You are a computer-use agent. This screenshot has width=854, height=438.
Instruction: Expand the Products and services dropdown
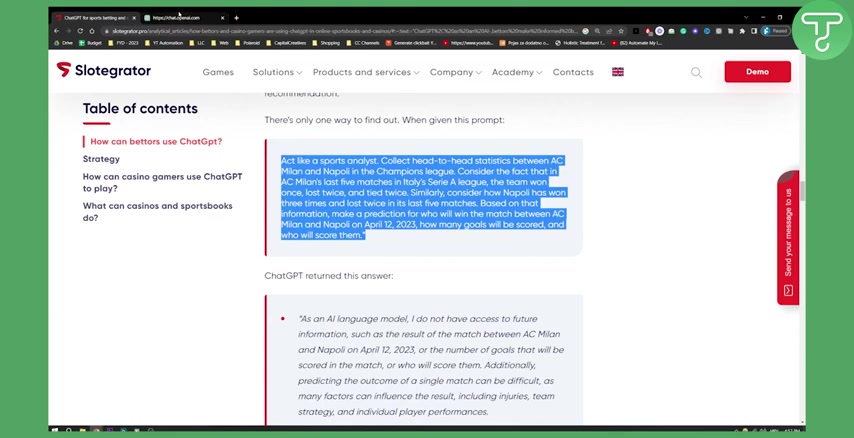pyautogui.click(x=365, y=72)
